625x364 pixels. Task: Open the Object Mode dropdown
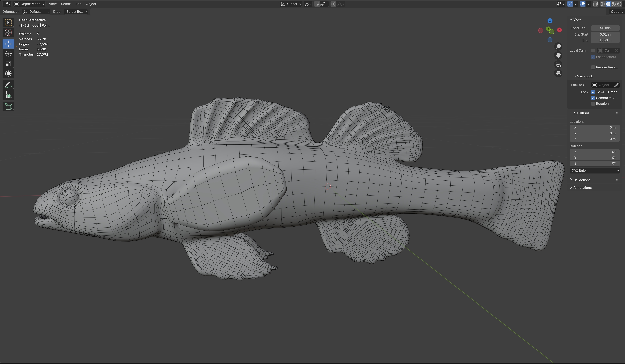[29, 4]
